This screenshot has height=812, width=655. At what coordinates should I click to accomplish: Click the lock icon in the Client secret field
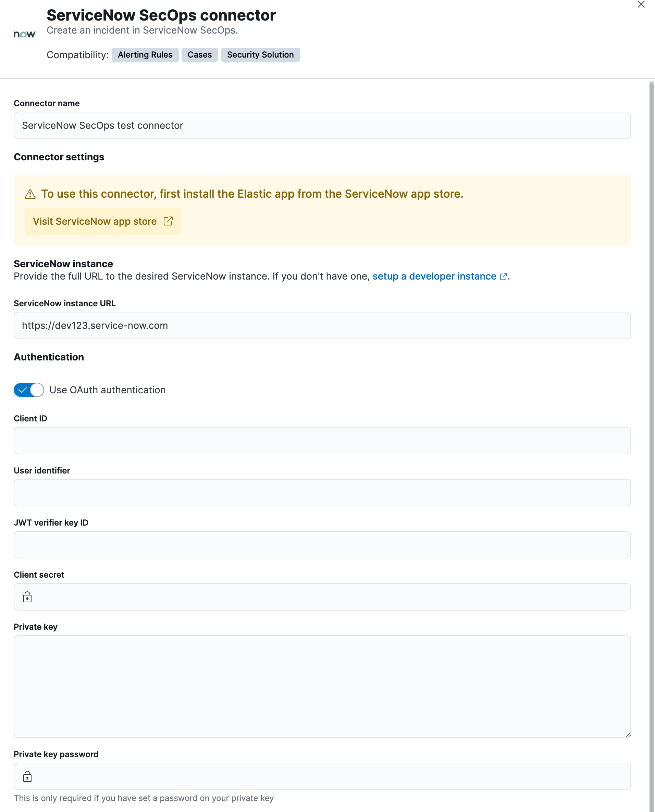(27, 596)
